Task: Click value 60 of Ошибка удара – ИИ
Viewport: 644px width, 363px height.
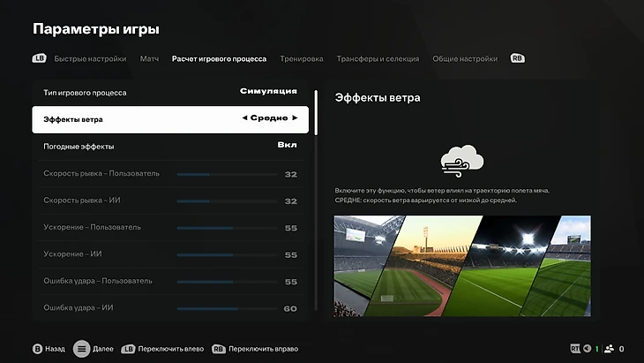Action: tap(290, 308)
